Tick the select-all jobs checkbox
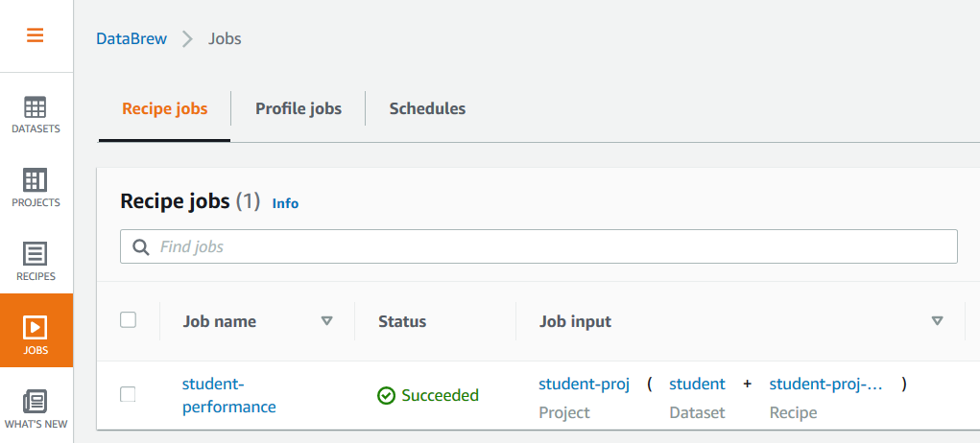 (x=128, y=320)
